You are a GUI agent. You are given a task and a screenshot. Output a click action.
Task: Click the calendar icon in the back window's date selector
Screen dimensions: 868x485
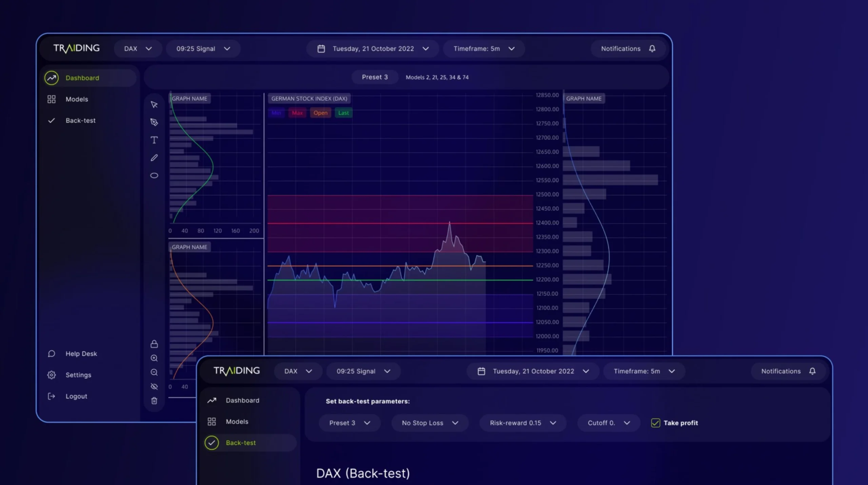[x=321, y=49]
